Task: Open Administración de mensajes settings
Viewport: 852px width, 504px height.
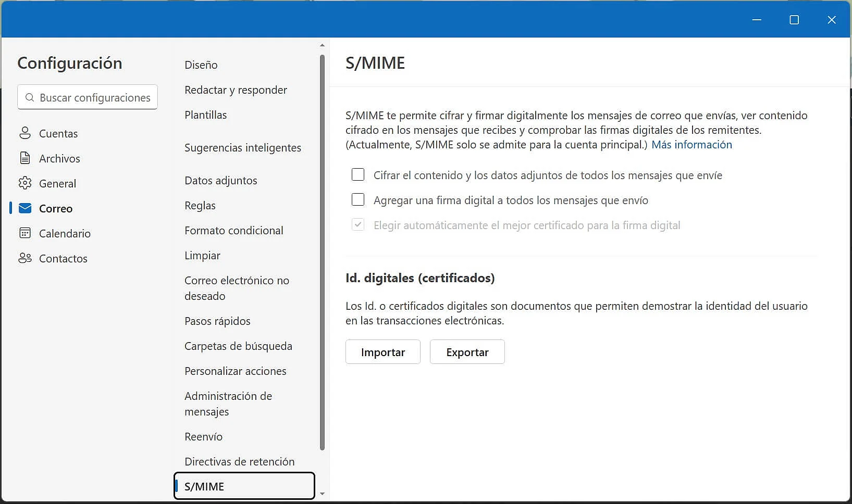Action: pyautogui.click(x=228, y=404)
